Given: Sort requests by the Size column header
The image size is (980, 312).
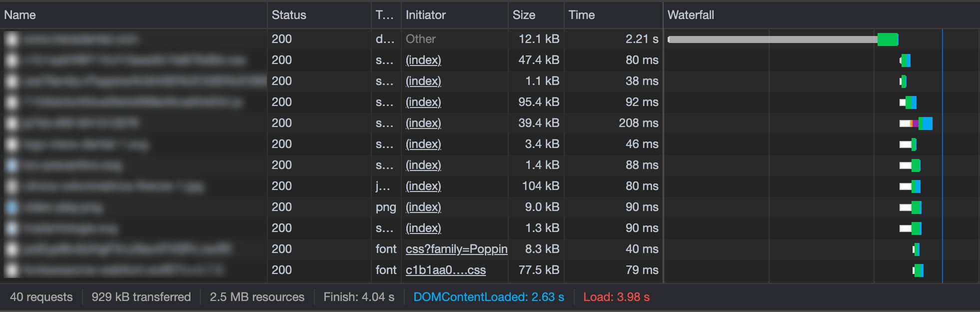Looking at the screenshot, I should point(524,15).
